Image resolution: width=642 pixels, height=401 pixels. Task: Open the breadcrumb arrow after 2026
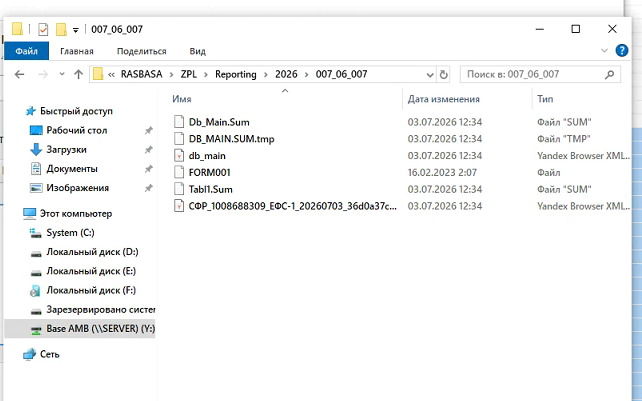306,75
